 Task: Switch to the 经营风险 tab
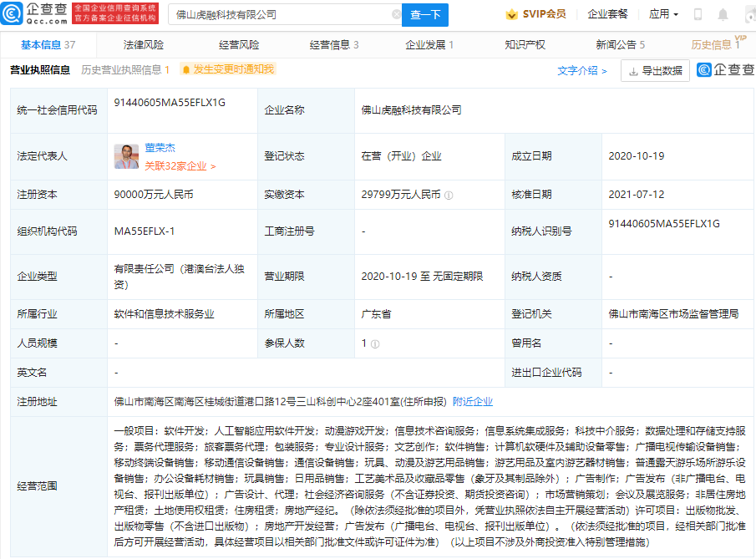click(239, 45)
